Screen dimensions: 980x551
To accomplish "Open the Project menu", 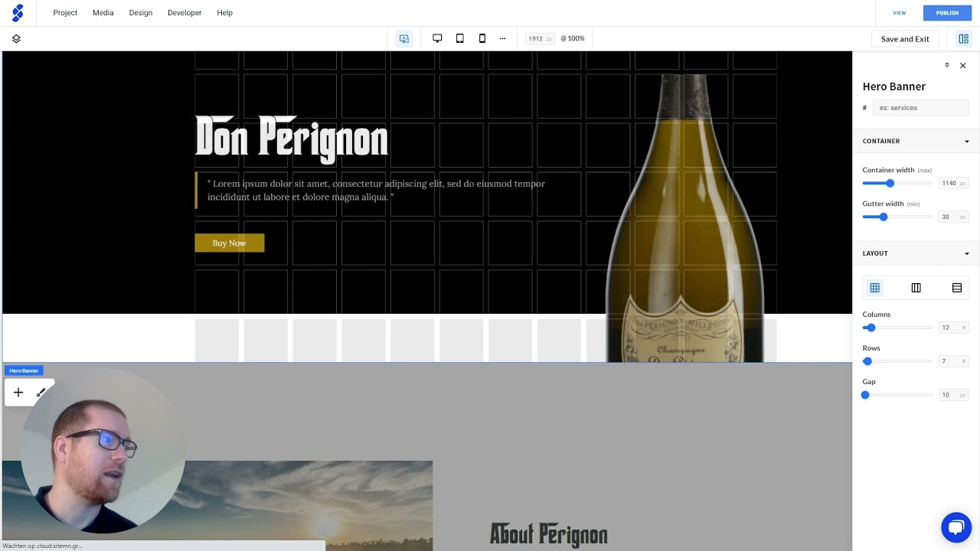I will [x=65, y=13].
